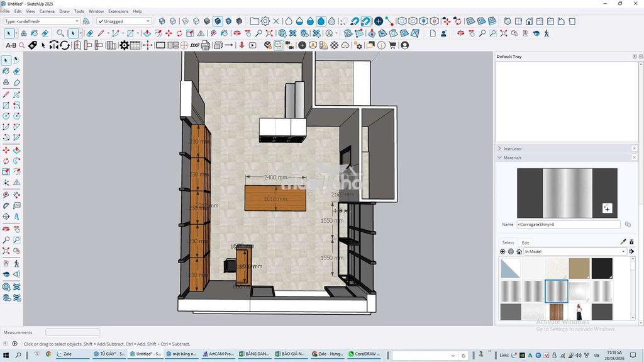
Task: Open the Draw menu
Action: (x=65, y=11)
